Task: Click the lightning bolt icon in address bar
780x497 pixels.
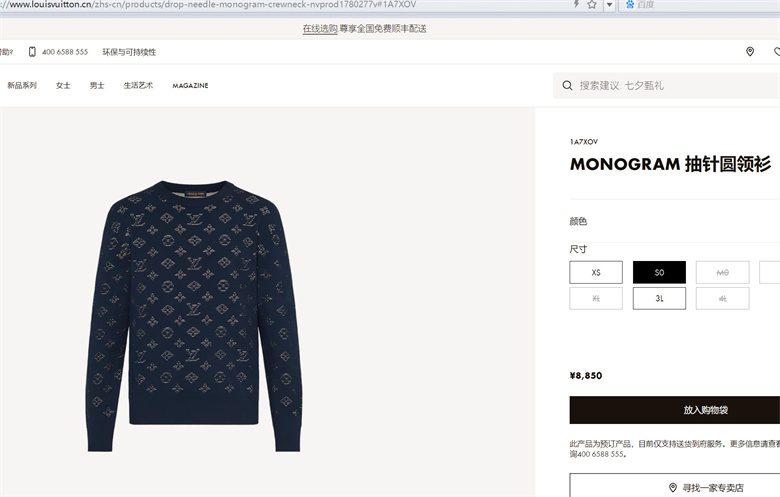Action: point(576,4)
